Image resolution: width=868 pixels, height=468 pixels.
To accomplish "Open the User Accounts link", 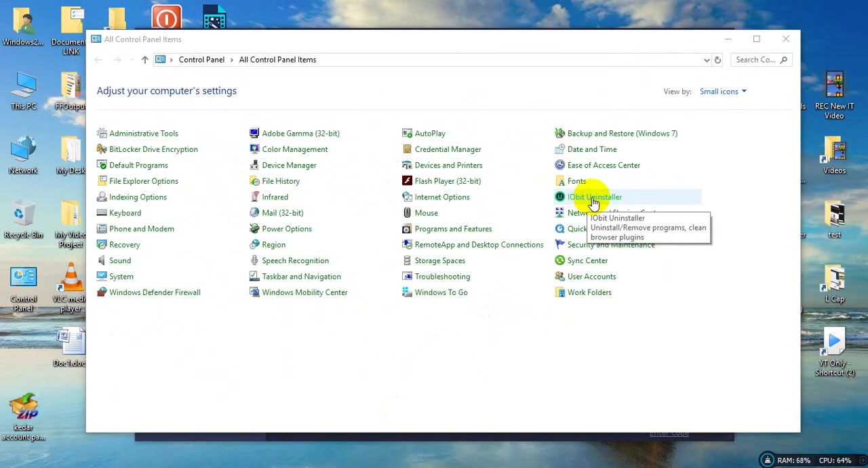I will click(591, 277).
